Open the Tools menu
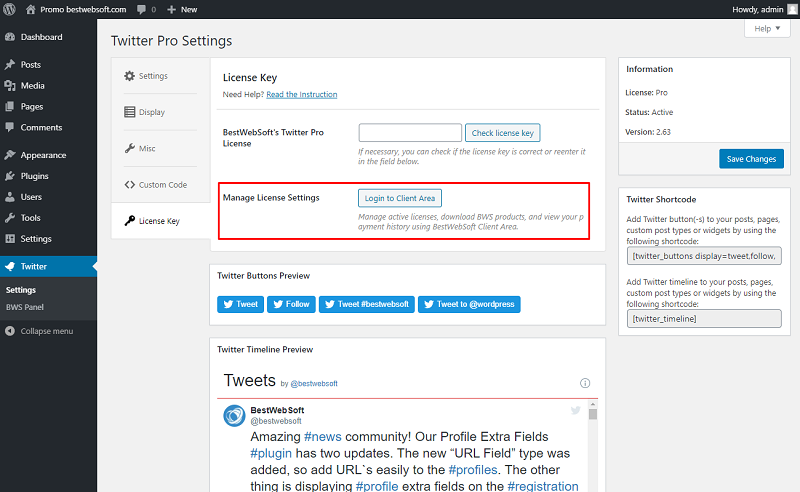Screen dimensions: 800x492 click(x=48, y=217)
